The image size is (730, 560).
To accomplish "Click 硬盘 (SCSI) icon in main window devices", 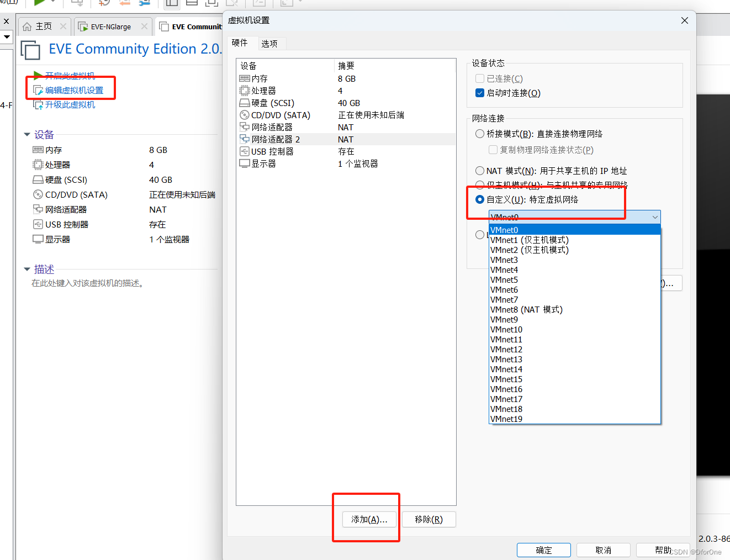I will [38, 179].
